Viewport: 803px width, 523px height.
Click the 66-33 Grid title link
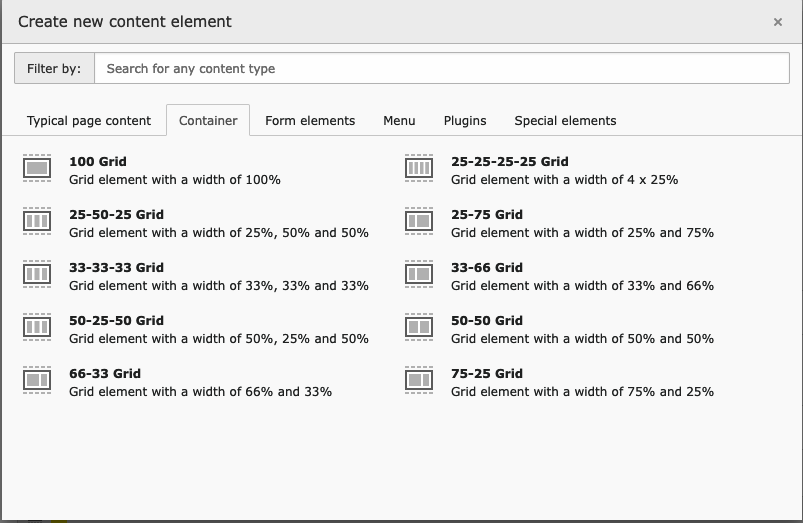coord(105,374)
